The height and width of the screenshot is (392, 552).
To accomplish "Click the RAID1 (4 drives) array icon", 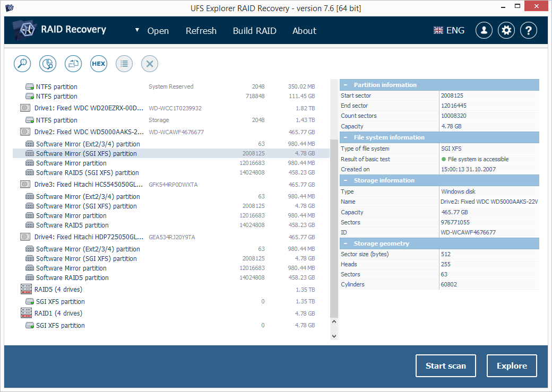I will [26, 313].
